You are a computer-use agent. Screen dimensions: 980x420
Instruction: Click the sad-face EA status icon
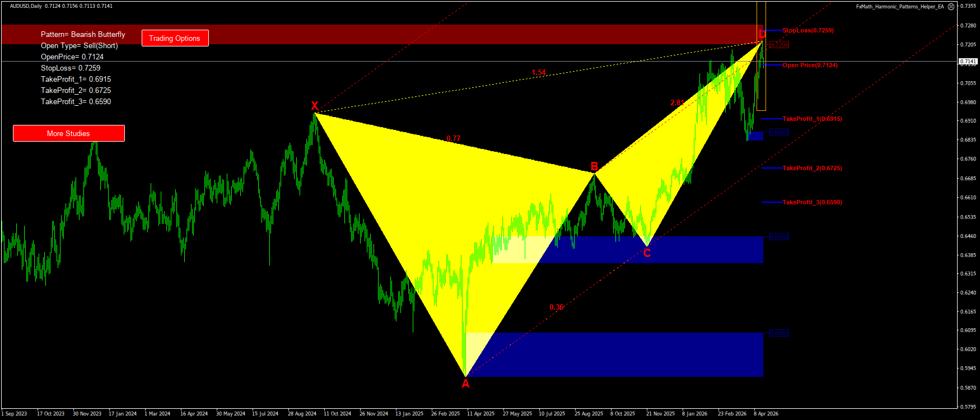951,7
